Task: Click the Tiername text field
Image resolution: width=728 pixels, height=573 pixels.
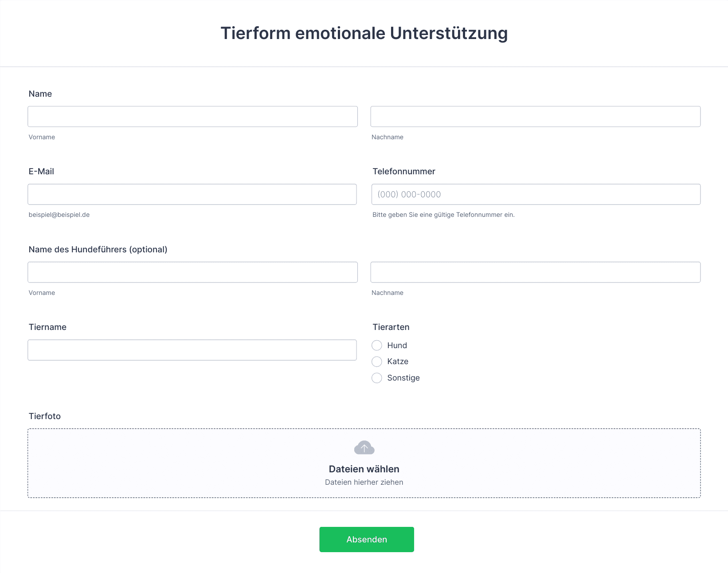Action: click(x=192, y=350)
